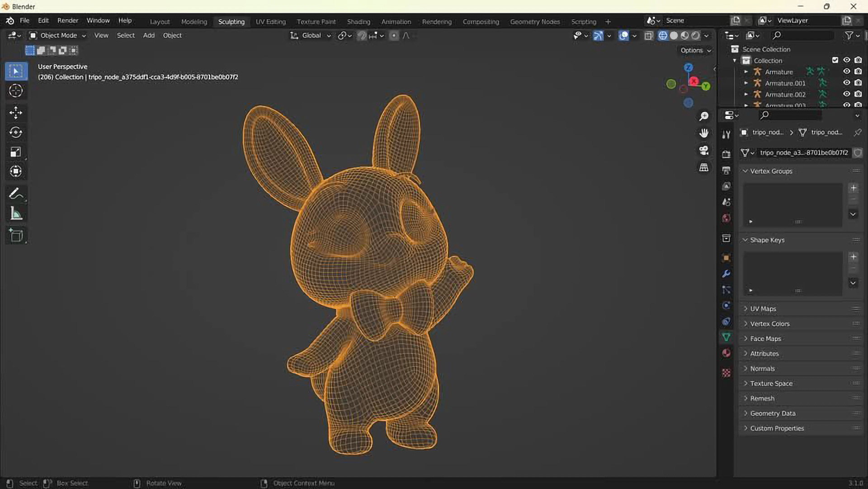Click the mesh data name field
Screen dimensions: 868x489
803,152
